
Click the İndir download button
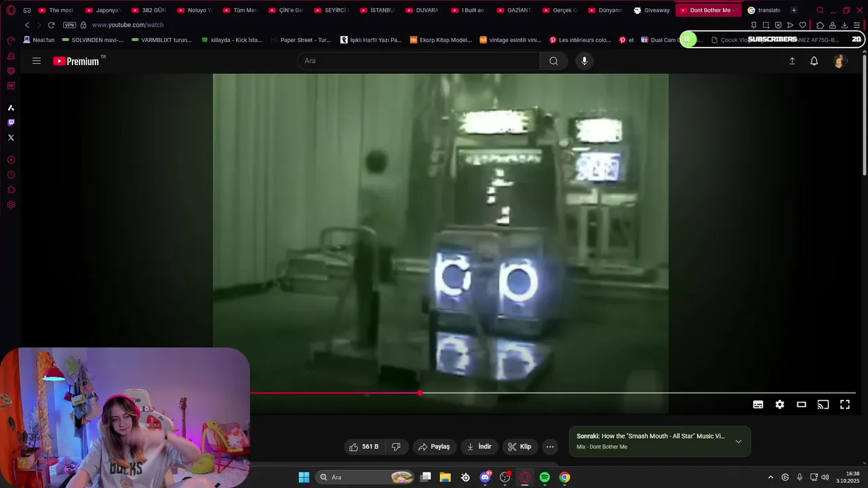(479, 447)
